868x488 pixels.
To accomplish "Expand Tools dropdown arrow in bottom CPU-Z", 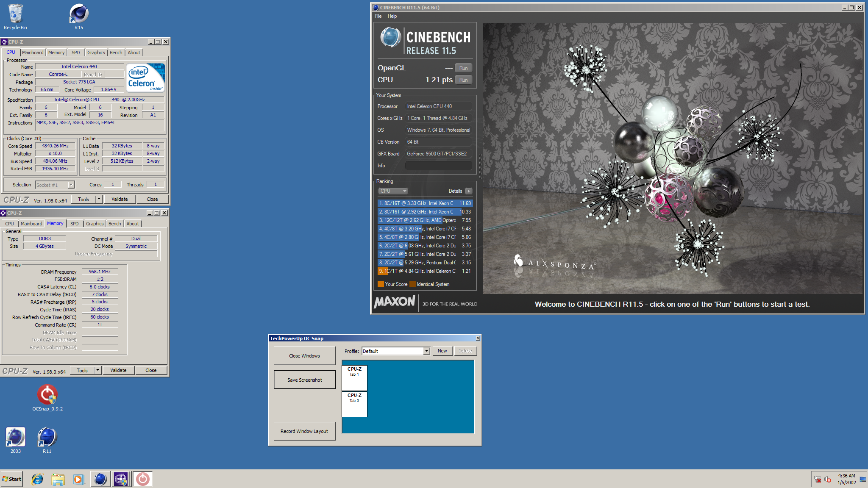I will (x=98, y=370).
